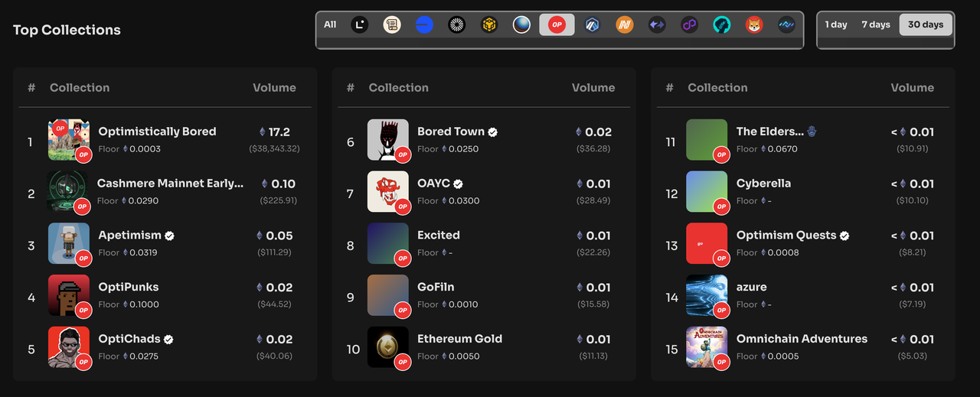Open the Optimism Quests collection
The height and width of the screenshot is (397, 980).
click(786, 236)
